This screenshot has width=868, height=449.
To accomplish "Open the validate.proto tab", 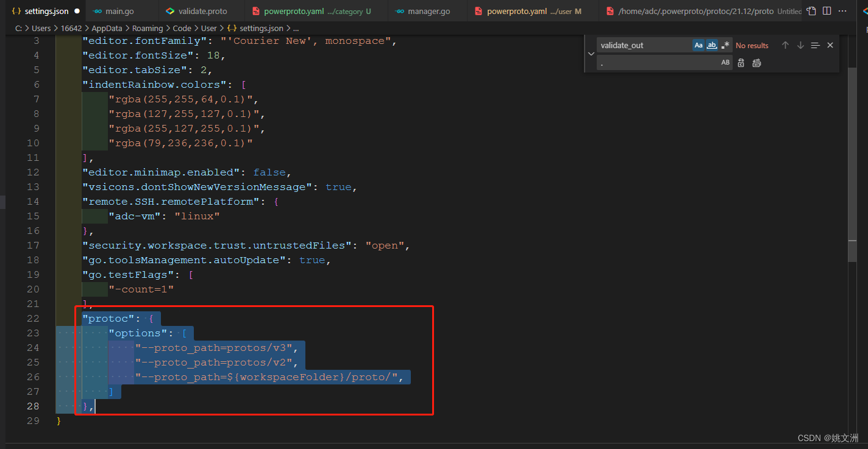I will [201, 10].
